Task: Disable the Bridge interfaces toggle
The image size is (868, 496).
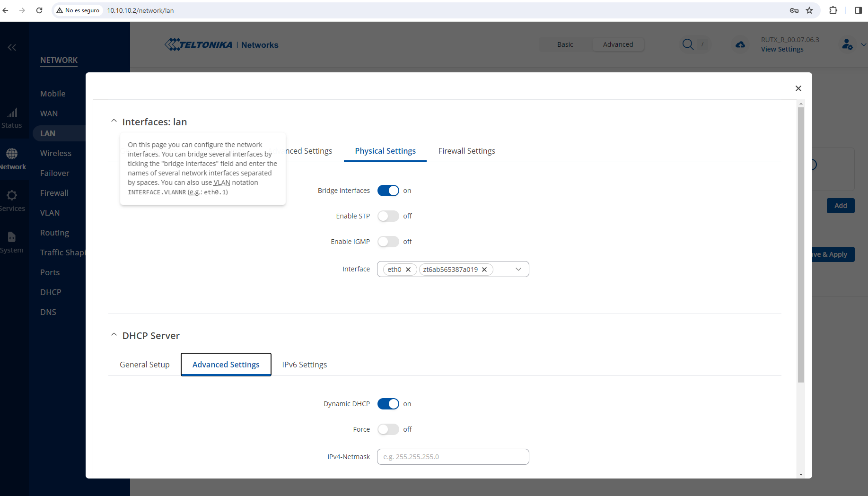Action: point(388,191)
